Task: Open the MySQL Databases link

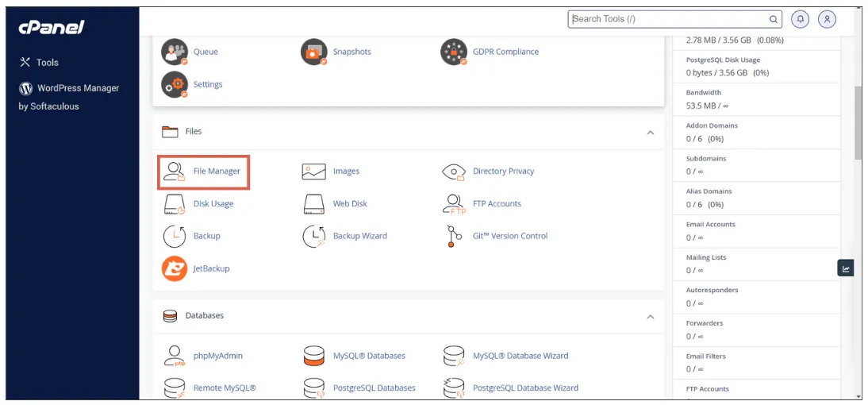Action: 369,356
